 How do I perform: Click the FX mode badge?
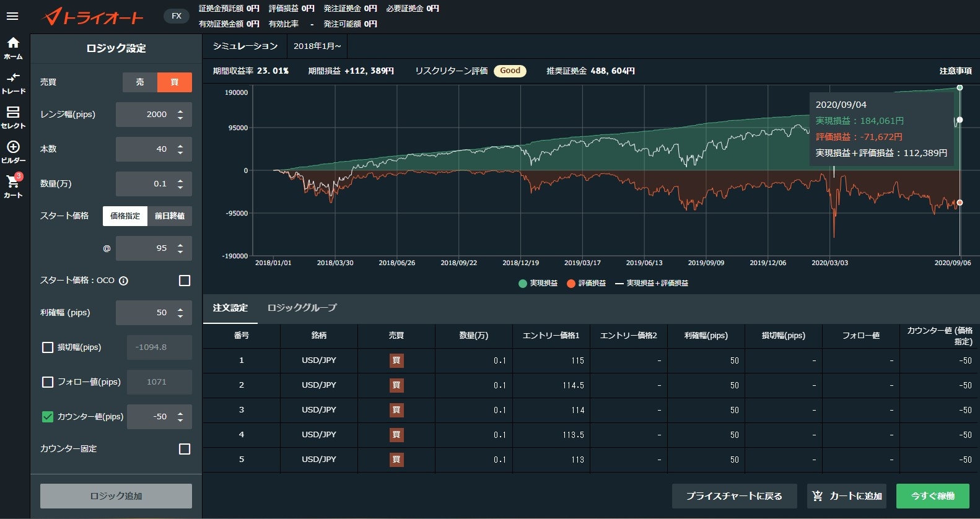click(x=177, y=16)
